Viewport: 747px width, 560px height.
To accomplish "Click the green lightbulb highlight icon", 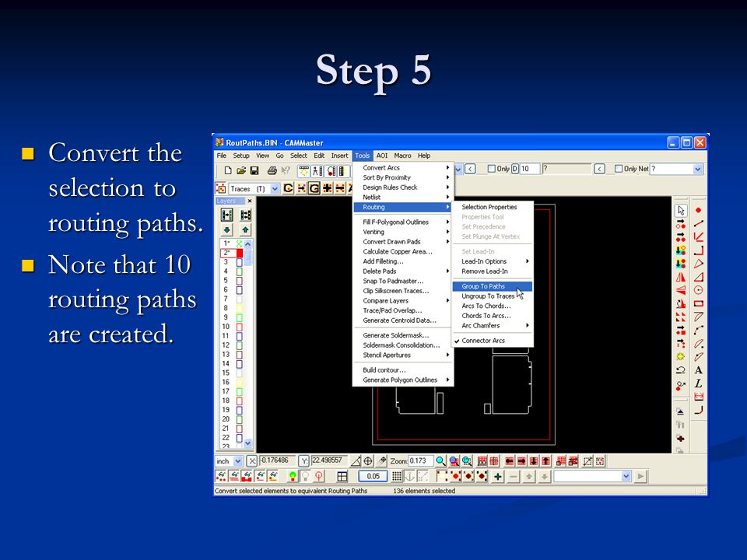I will coord(293,476).
